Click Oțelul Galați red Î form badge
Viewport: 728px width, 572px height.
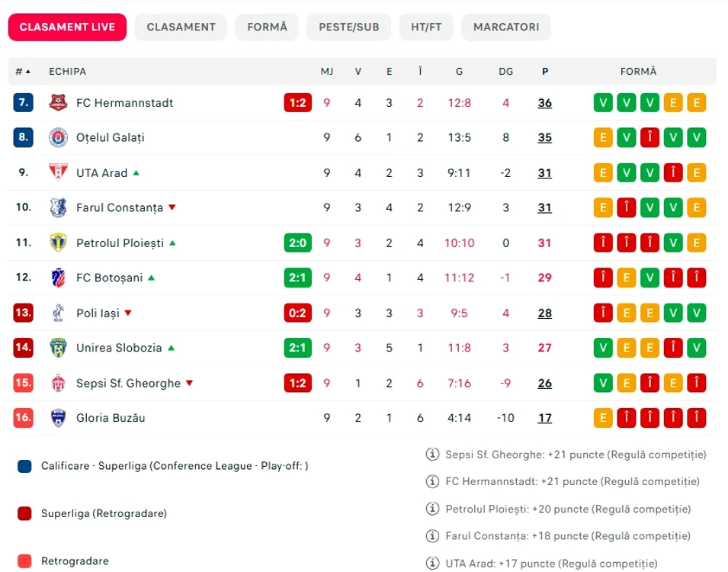pyautogui.click(x=649, y=137)
